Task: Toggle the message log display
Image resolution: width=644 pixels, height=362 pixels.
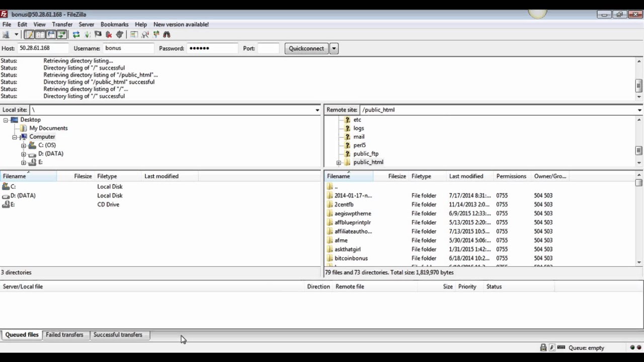Action: pos(29,35)
